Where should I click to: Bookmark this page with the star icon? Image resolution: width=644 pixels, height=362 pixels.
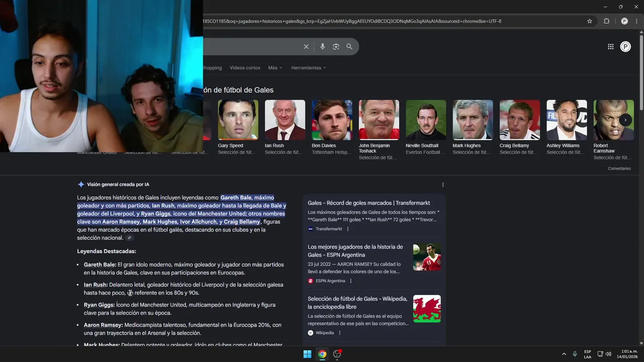point(590,21)
